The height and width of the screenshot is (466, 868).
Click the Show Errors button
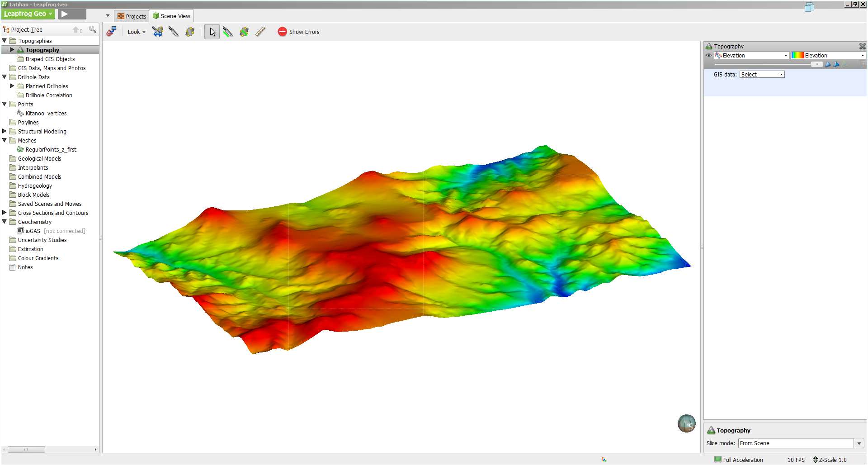click(298, 32)
